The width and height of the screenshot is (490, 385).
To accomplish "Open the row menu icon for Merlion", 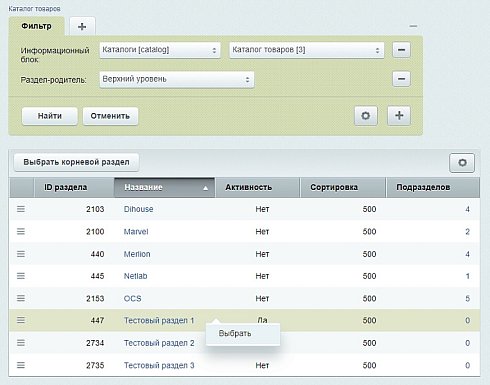I will click(21, 254).
